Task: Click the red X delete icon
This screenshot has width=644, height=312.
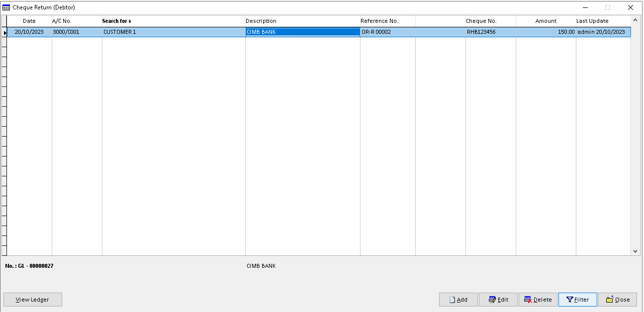Action: (528, 299)
